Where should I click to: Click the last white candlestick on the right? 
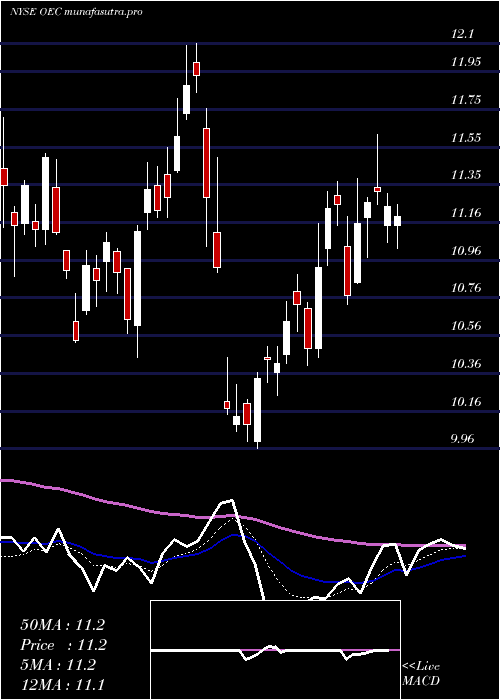click(x=397, y=221)
